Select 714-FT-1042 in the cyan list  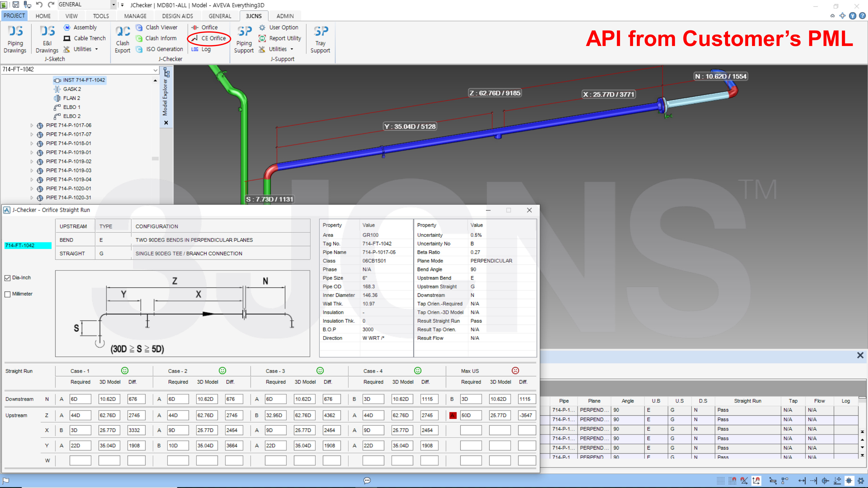pyautogui.click(x=28, y=246)
